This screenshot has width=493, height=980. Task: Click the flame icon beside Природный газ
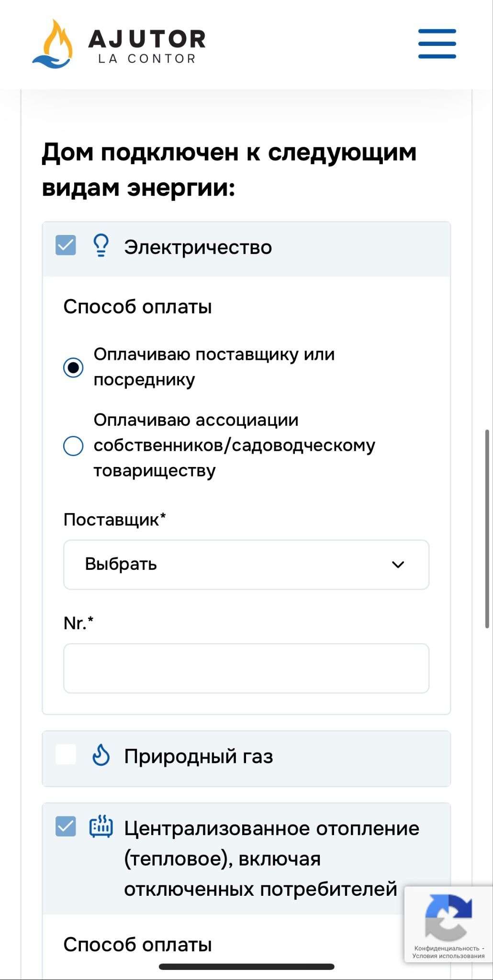[x=101, y=756]
